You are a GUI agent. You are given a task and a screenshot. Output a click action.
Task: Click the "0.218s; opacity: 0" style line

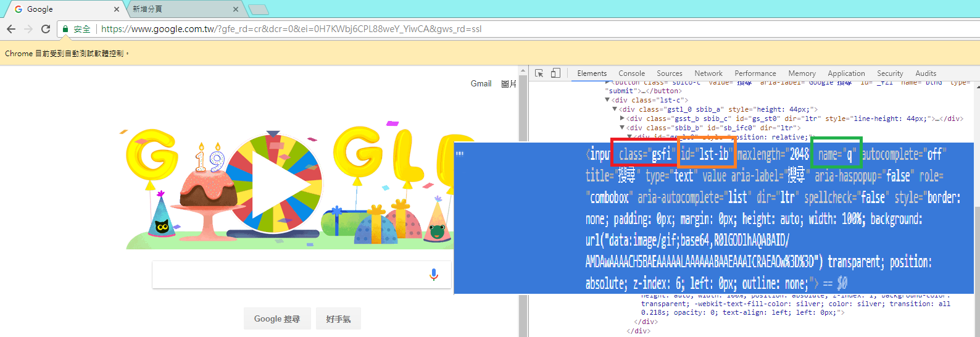(x=742, y=312)
